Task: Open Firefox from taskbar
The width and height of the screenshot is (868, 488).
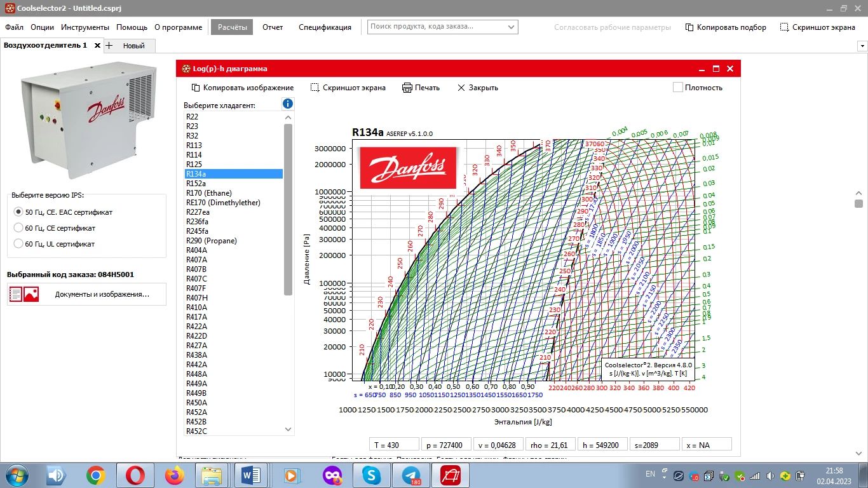Action: 174,475
